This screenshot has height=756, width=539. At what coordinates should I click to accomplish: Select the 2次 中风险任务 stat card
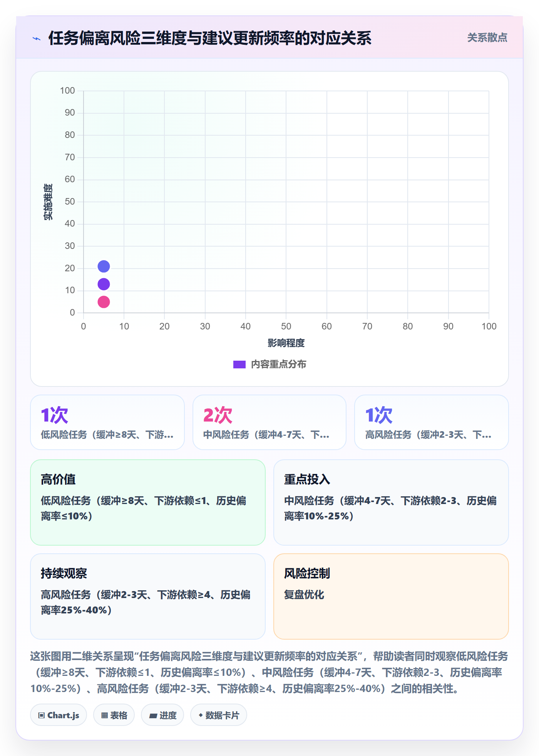pyautogui.click(x=269, y=422)
